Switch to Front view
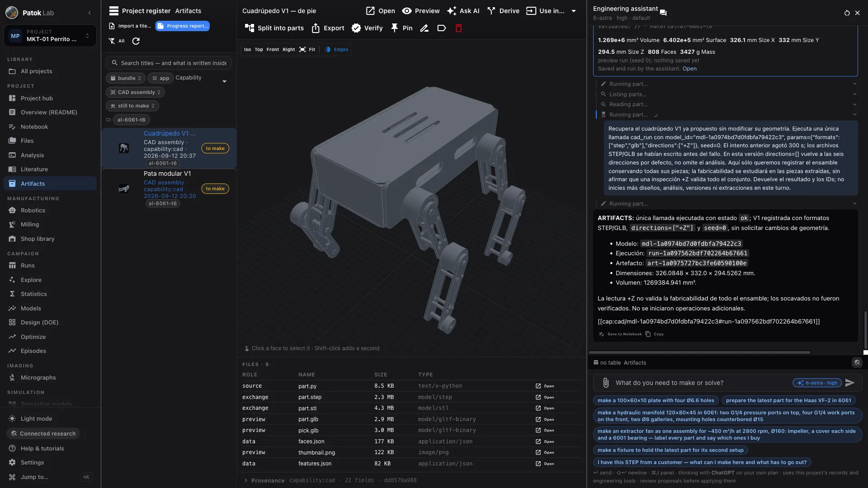 pos(273,50)
